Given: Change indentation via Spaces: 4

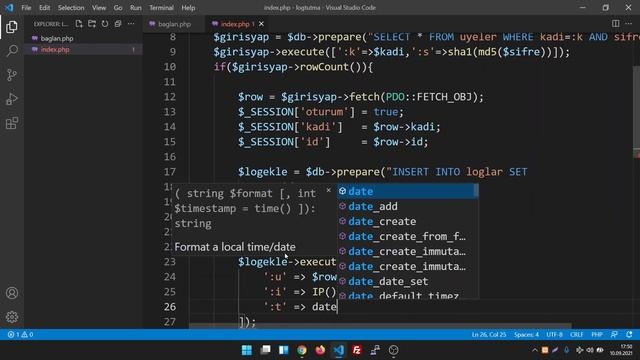Looking at the screenshot, I should click(526, 335).
